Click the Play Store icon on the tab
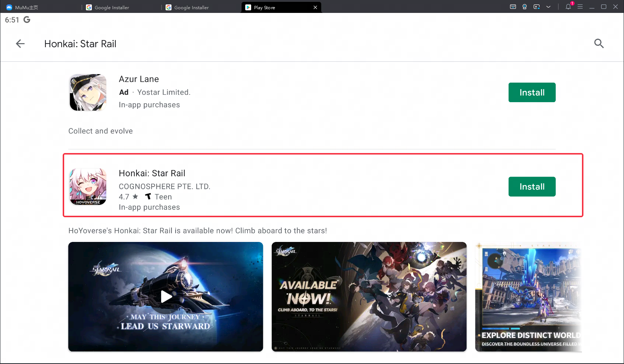This screenshot has height=364, width=624. point(248,7)
